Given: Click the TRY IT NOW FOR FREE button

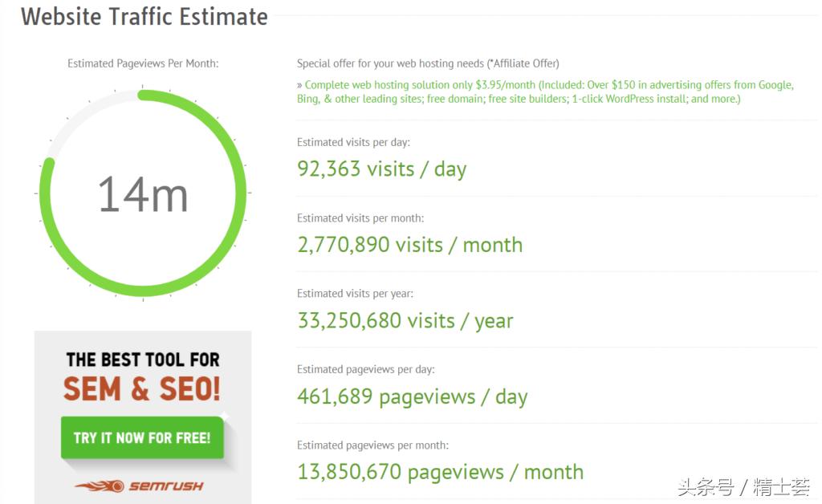Looking at the screenshot, I should coord(143,437).
